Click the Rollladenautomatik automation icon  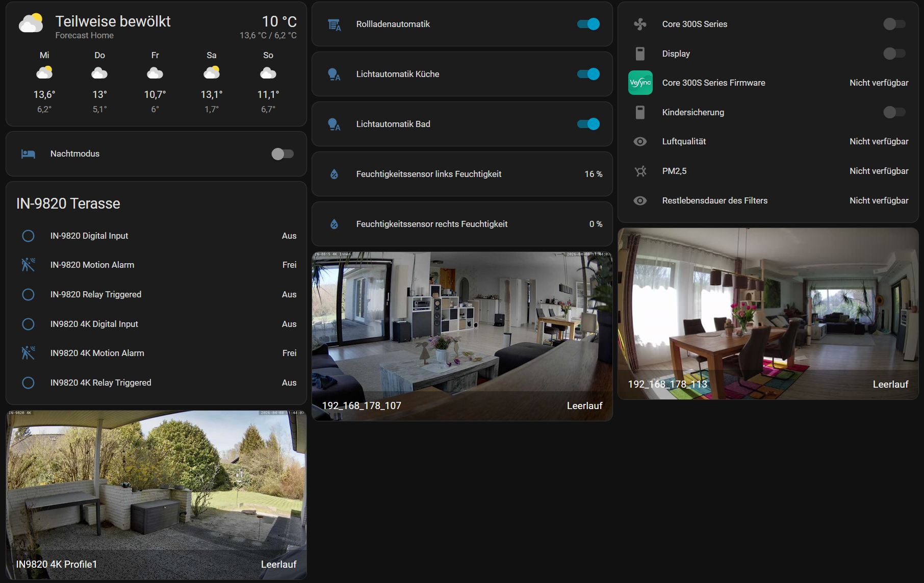(334, 24)
